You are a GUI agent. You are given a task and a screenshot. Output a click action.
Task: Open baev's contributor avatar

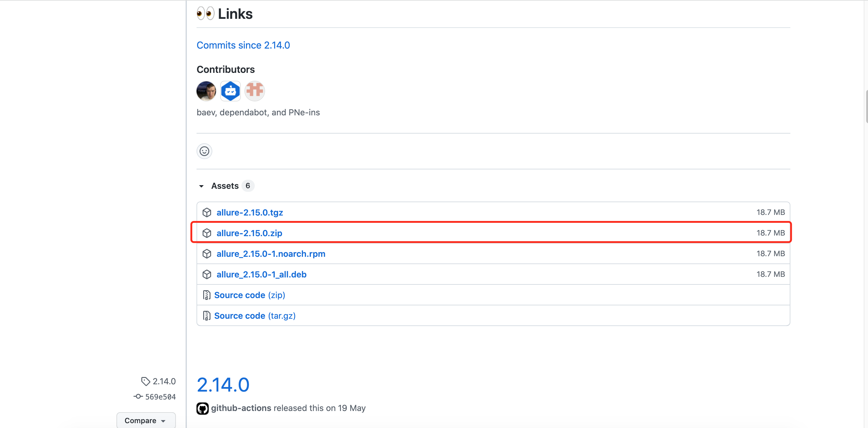tap(206, 91)
